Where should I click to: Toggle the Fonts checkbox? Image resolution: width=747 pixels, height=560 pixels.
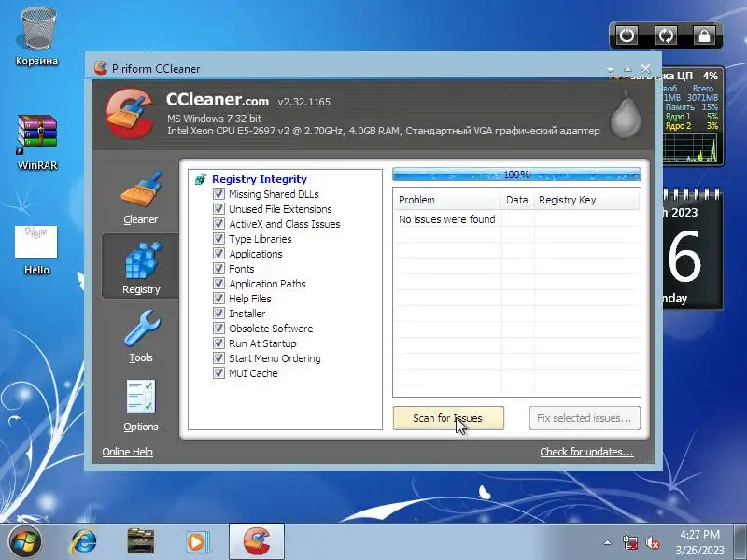(x=218, y=269)
